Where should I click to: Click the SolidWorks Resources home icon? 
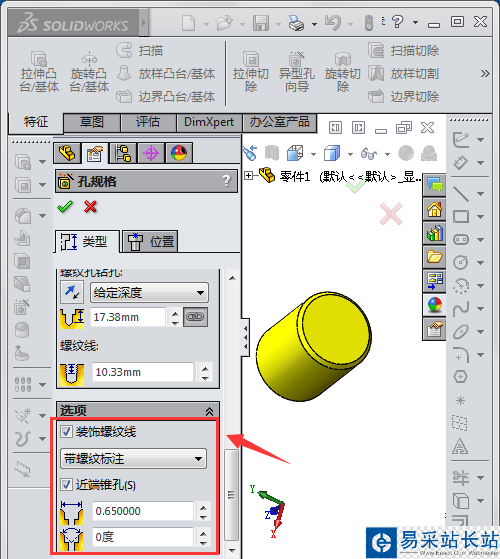[434, 209]
